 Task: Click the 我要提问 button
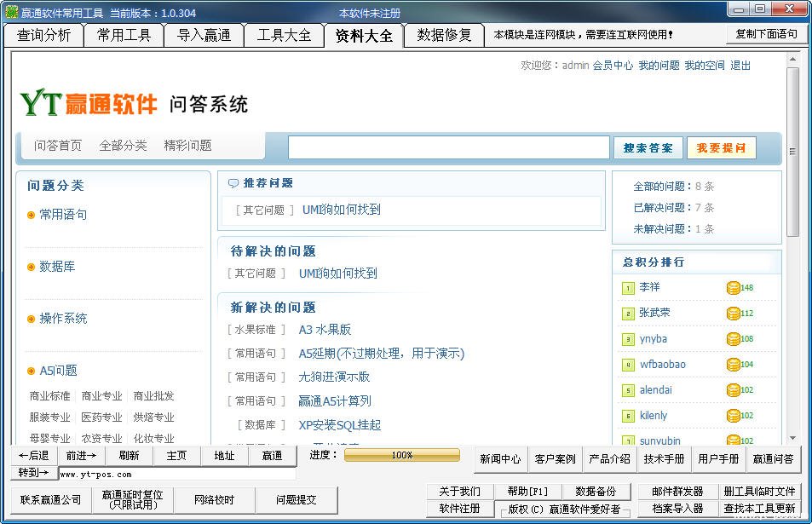[722, 148]
